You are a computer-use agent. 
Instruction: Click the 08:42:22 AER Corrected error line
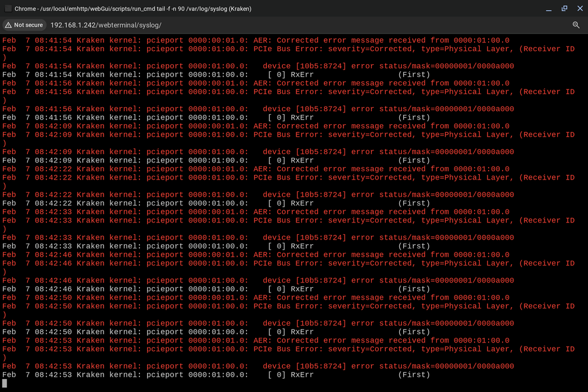click(x=256, y=169)
